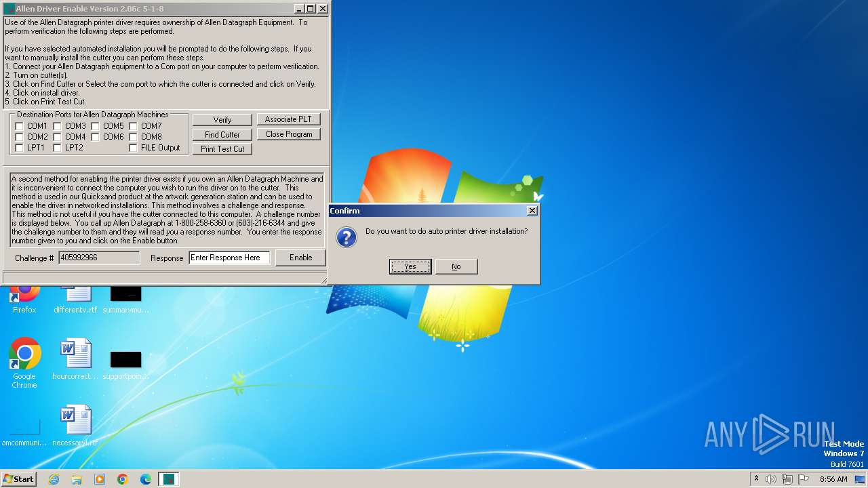
Task: Open the Google Chrome desktop shortcut
Action: point(24,363)
